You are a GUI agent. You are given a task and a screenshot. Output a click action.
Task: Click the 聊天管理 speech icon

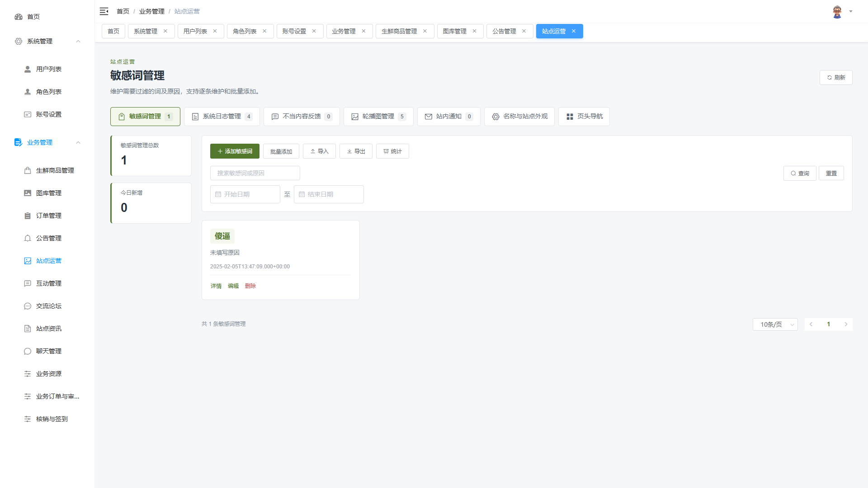pyautogui.click(x=28, y=351)
